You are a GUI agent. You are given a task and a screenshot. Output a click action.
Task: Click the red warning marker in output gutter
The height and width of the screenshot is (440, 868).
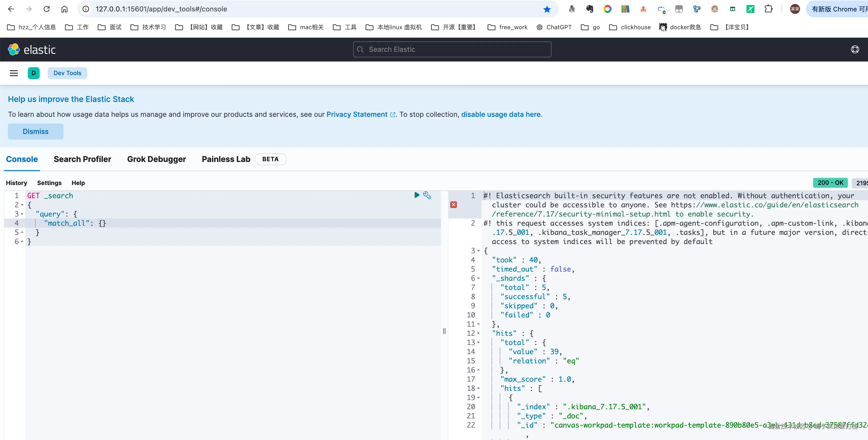tap(454, 205)
